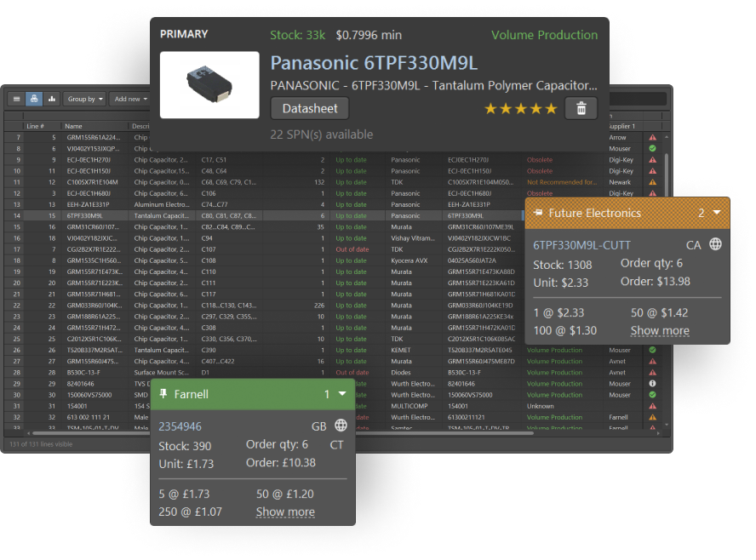Toggle the pin icon on the Future Electronics card
This screenshot has height=560, width=756.
(538, 213)
